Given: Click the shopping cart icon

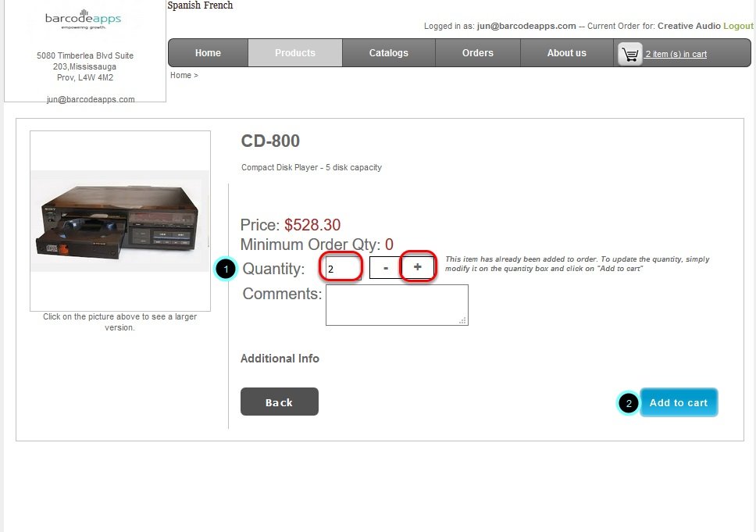Looking at the screenshot, I should (x=629, y=54).
